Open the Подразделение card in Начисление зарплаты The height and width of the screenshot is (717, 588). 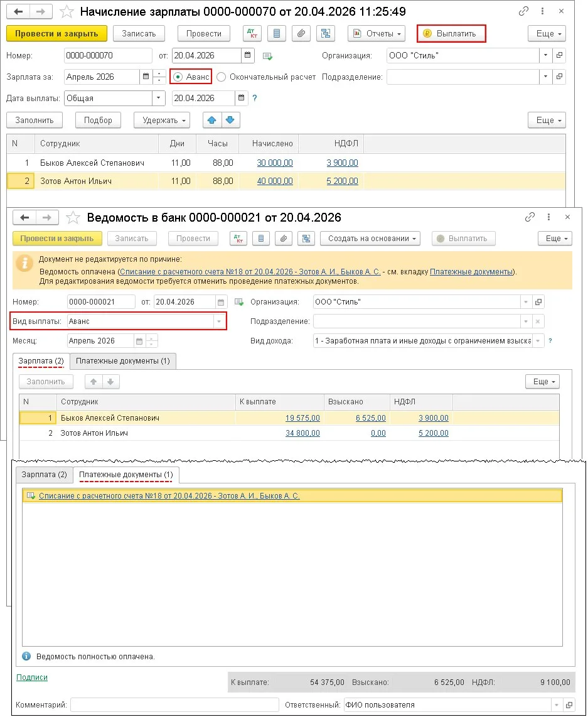click(559, 77)
